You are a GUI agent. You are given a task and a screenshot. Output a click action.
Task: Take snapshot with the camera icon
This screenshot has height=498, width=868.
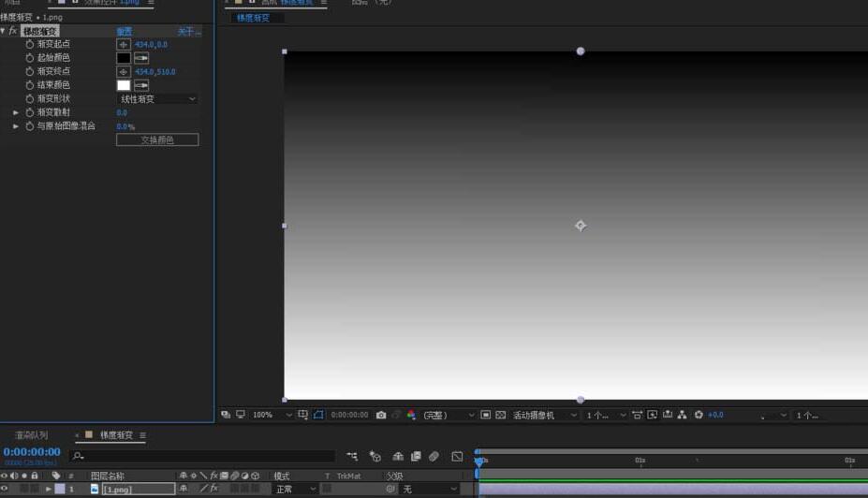coord(381,415)
